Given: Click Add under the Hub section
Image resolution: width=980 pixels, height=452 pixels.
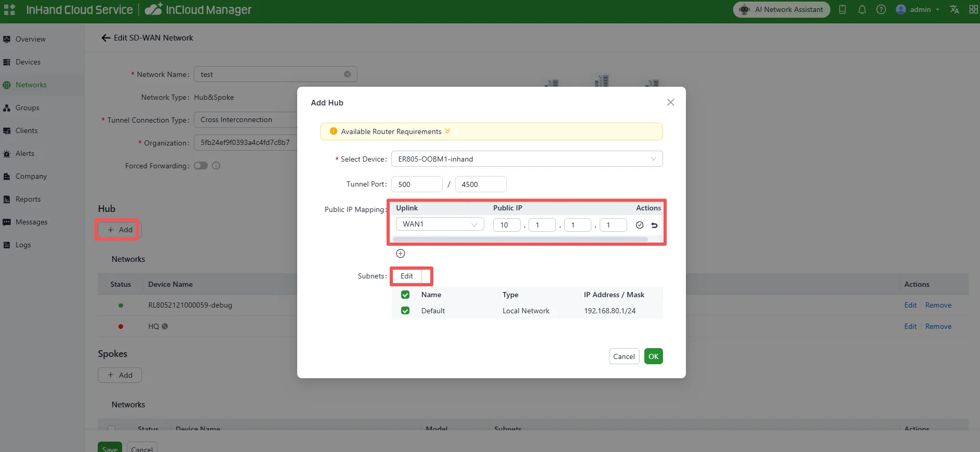Looking at the screenshot, I should (120, 230).
